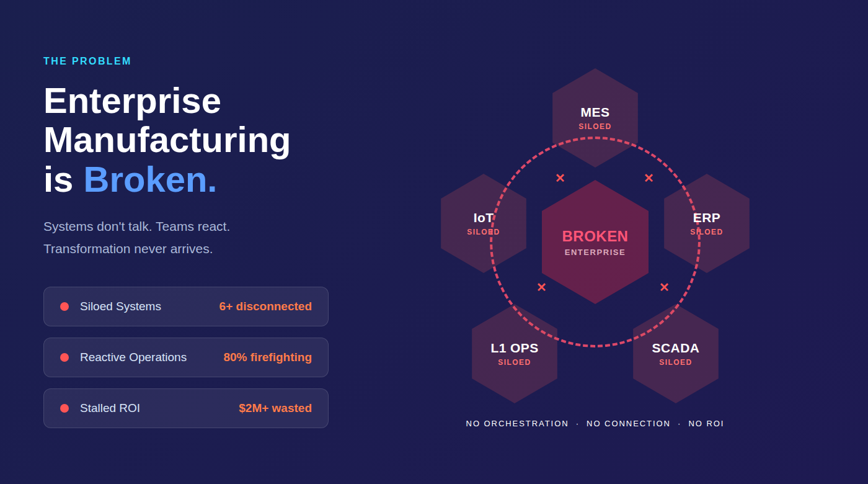Click the blue "Broken." headline word
This screenshot has width=868, height=484.
(150, 179)
